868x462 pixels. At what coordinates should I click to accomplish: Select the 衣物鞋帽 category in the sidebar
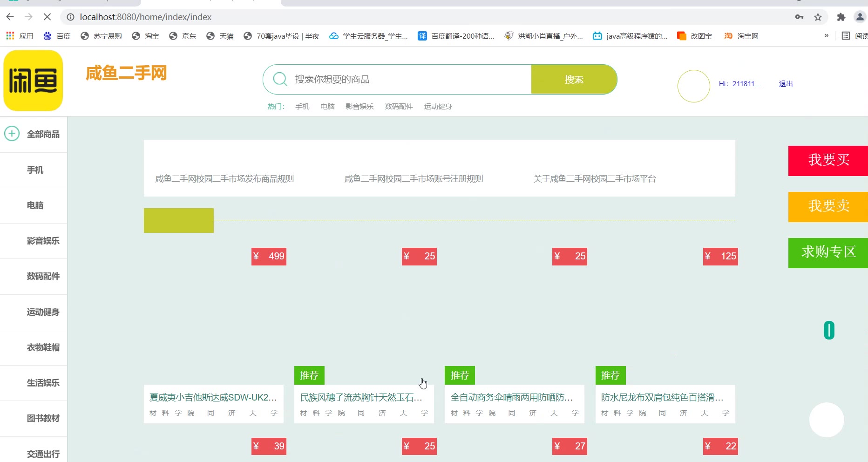(43, 347)
